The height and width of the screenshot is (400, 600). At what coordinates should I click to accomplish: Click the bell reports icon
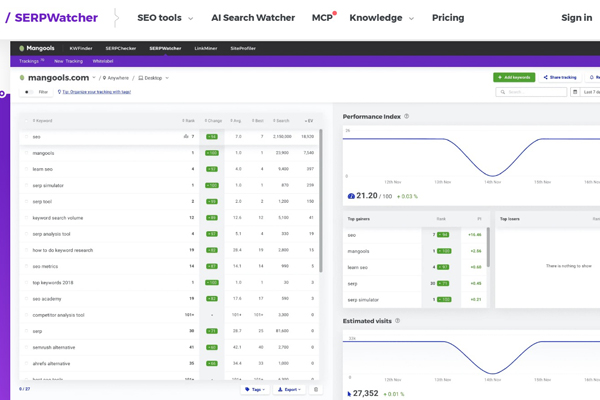592,77
